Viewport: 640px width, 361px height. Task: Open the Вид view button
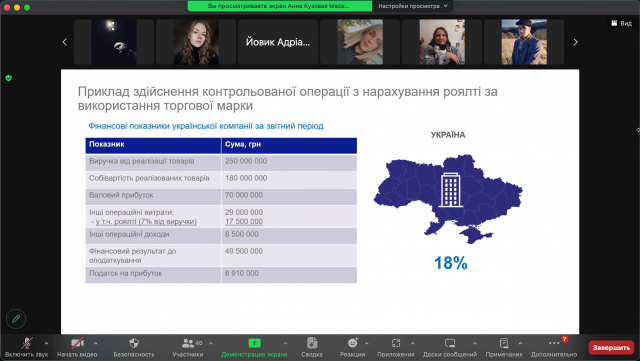point(621,23)
